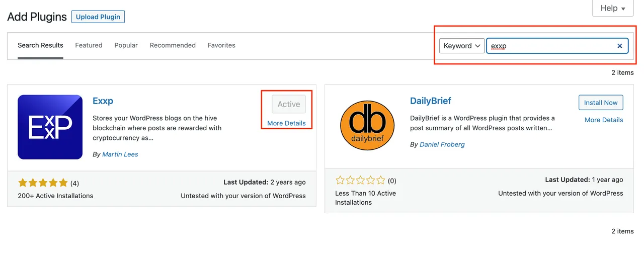This screenshot has width=644, height=257.
Task: Open the Keyword search type dropdown
Action: click(x=462, y=46)
